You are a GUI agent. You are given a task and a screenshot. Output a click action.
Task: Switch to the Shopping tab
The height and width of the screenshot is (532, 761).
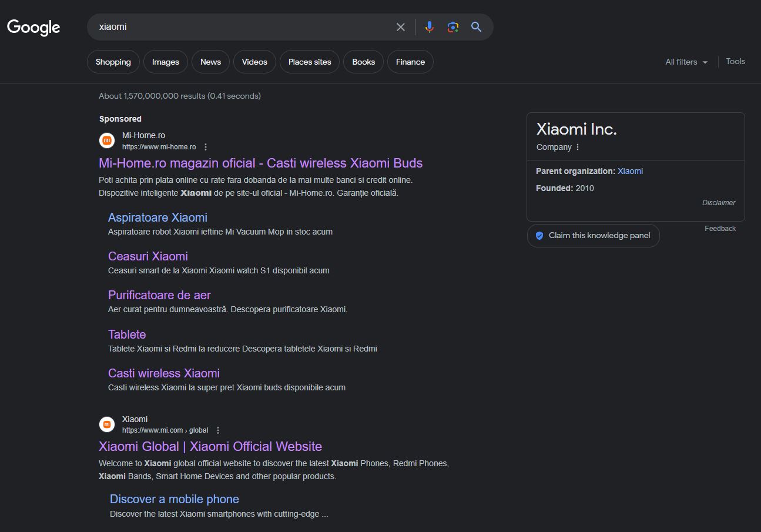(x=113, y=62)
